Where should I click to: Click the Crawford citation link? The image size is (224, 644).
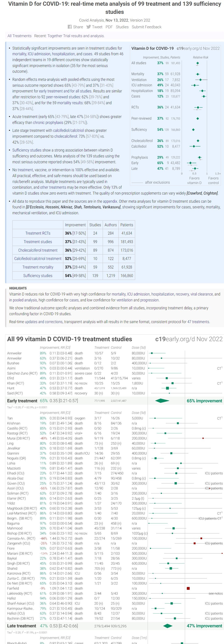pos(195,193)
